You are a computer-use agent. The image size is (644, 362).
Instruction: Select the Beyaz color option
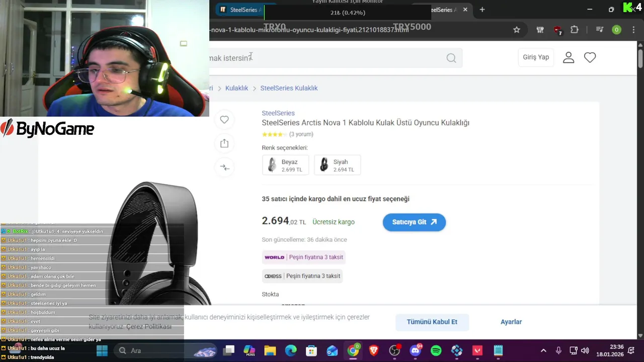[285, 165]
